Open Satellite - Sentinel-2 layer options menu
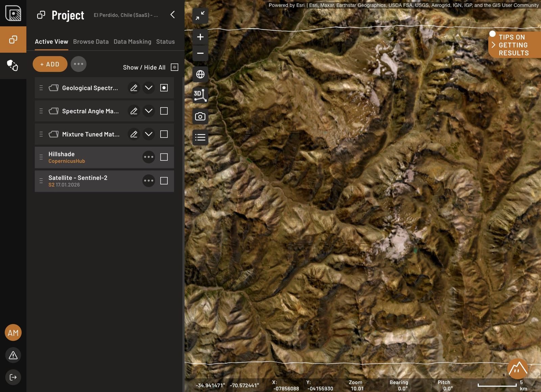 click(148, 181)
